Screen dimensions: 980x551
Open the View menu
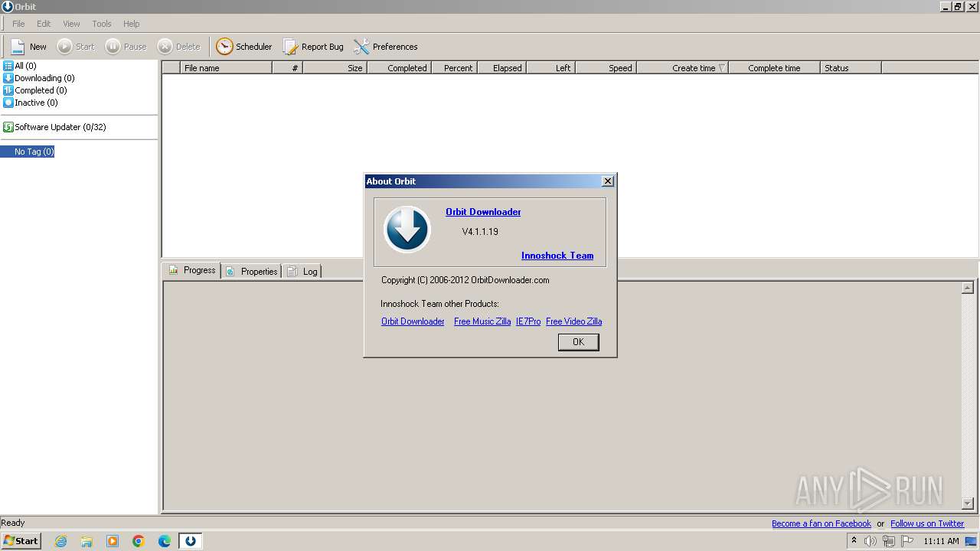pyautogui.click(x=71, y=24)
